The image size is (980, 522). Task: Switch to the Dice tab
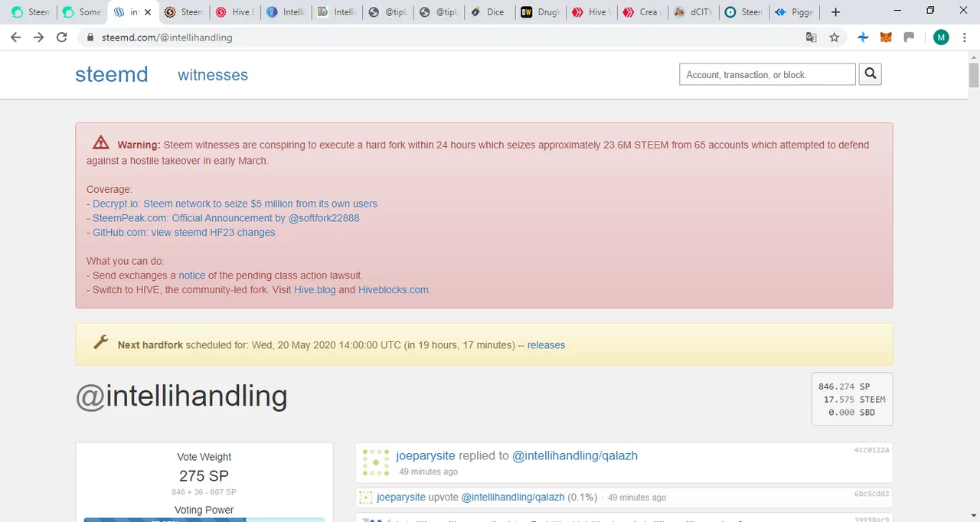point(488,12)
